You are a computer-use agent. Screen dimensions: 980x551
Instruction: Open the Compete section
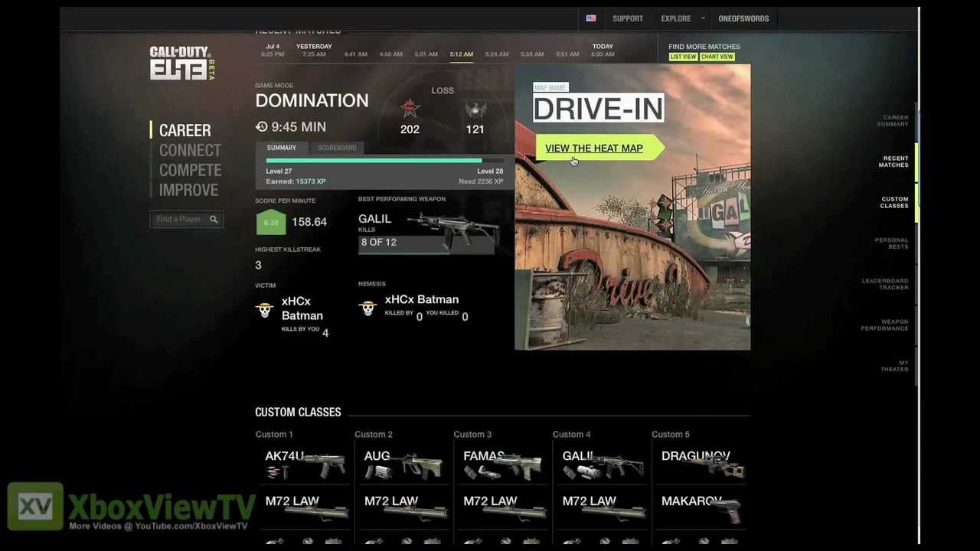coord(190,171)
